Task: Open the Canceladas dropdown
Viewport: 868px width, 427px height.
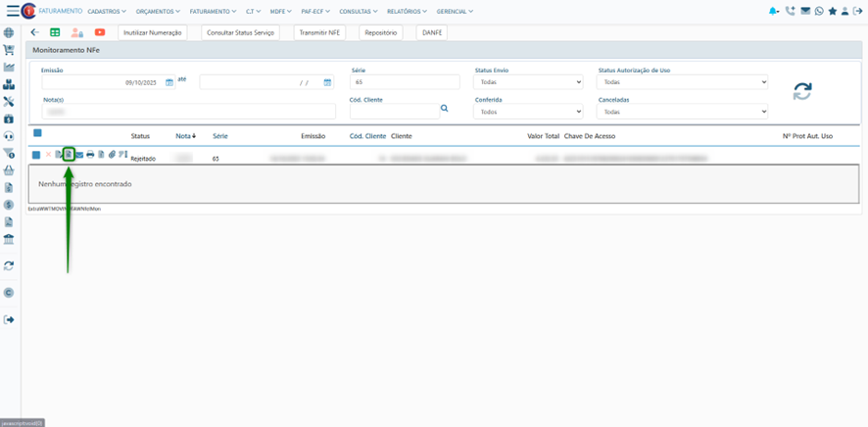Action: coord(682,112)
